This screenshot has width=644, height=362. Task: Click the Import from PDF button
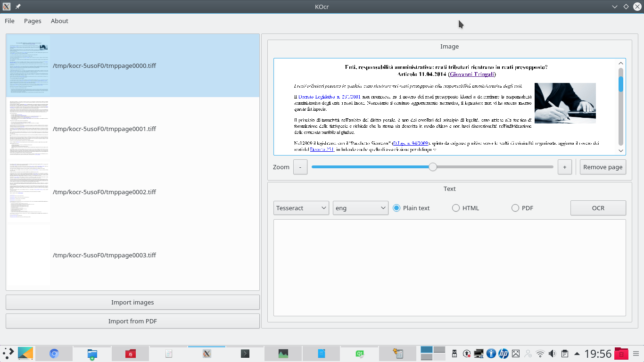(132, 321)
